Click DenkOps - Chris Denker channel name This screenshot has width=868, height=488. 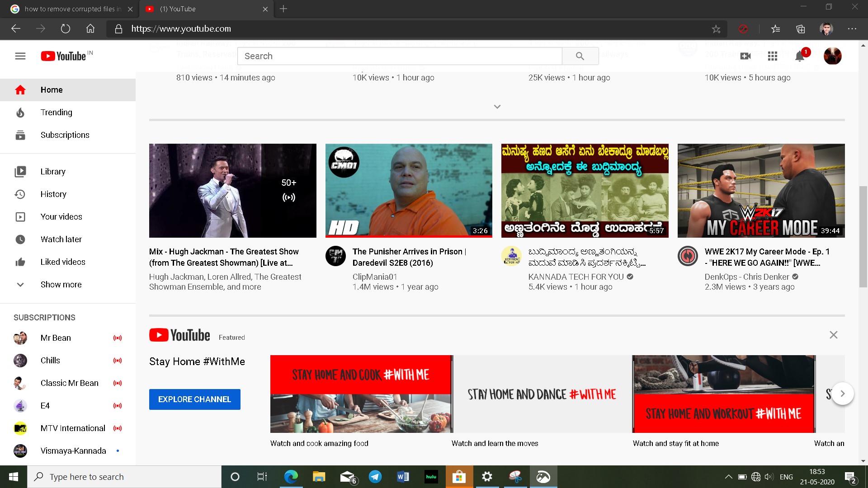pos(747,277)
